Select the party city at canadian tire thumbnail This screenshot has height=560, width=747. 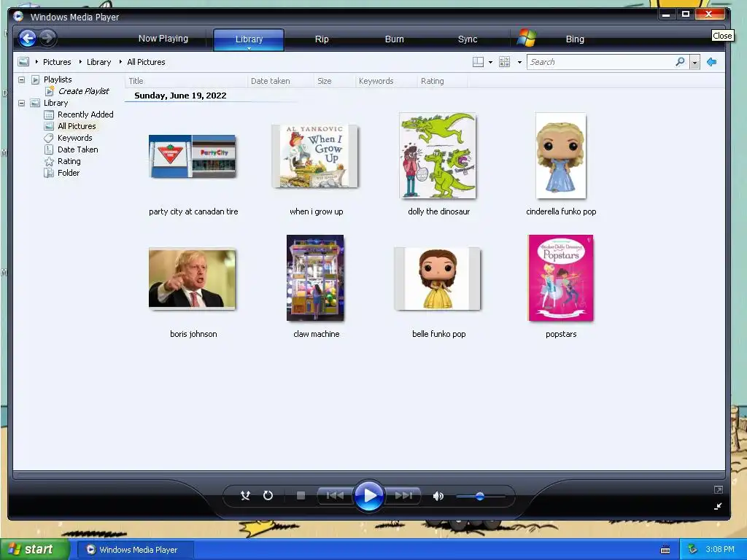[x=193, y=156]
